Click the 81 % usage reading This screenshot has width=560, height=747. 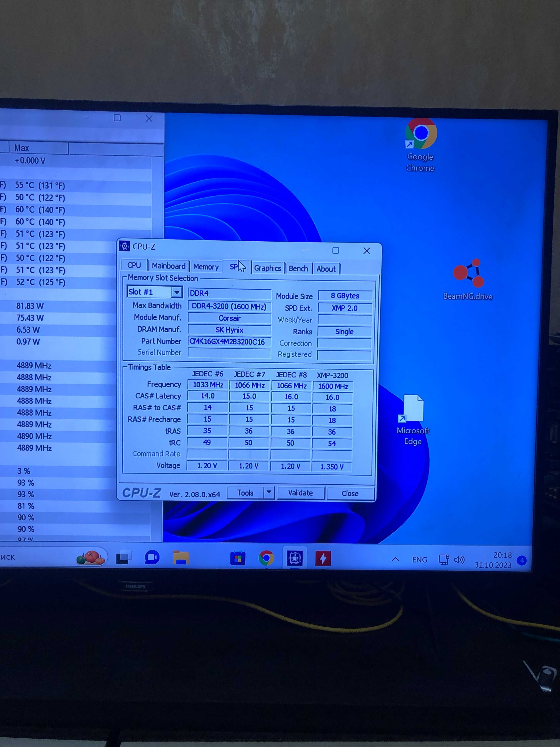point(26,506)
